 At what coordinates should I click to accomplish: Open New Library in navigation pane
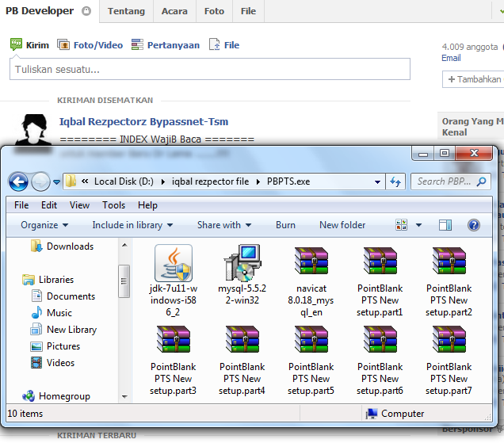coord(63,330)
